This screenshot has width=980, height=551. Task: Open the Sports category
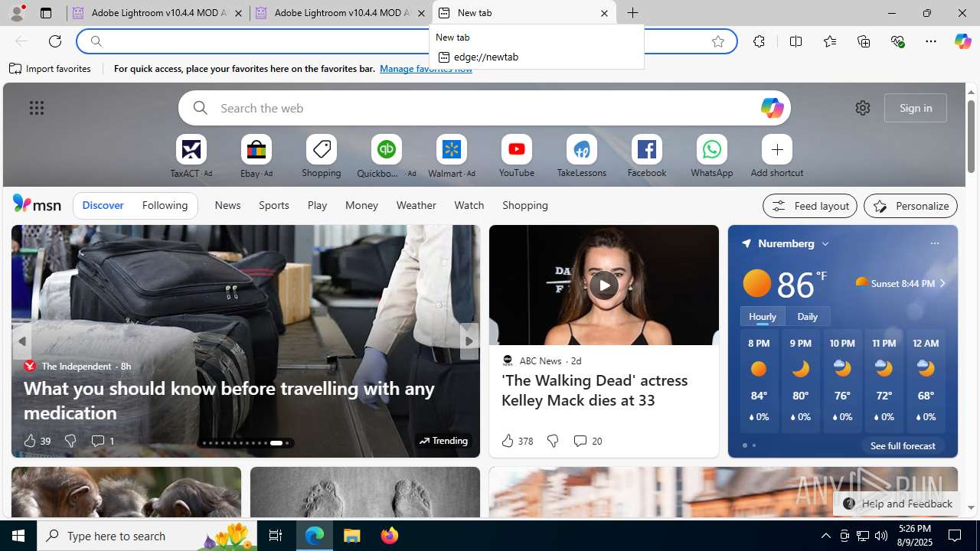coord(274,205)
